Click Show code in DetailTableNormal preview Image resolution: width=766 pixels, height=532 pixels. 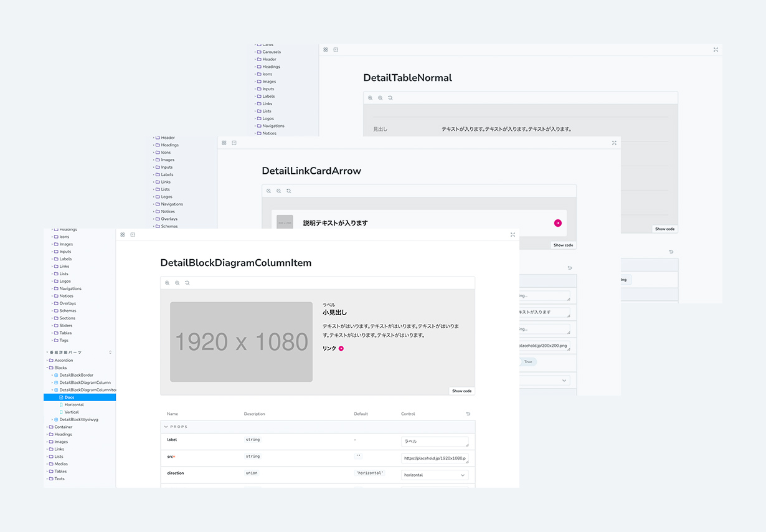pyautogui.click(x=664, y=229)
